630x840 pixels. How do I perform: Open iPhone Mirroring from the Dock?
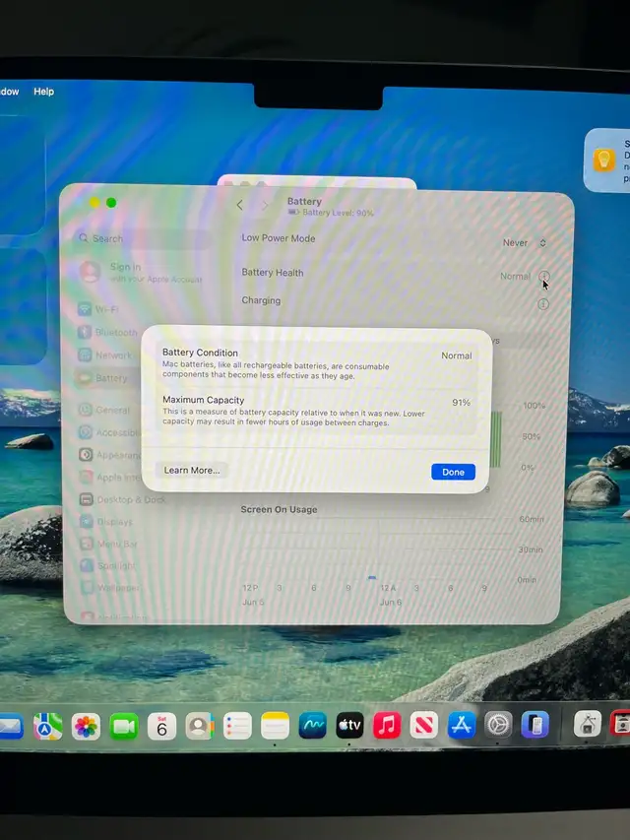[x=535, y=726]
